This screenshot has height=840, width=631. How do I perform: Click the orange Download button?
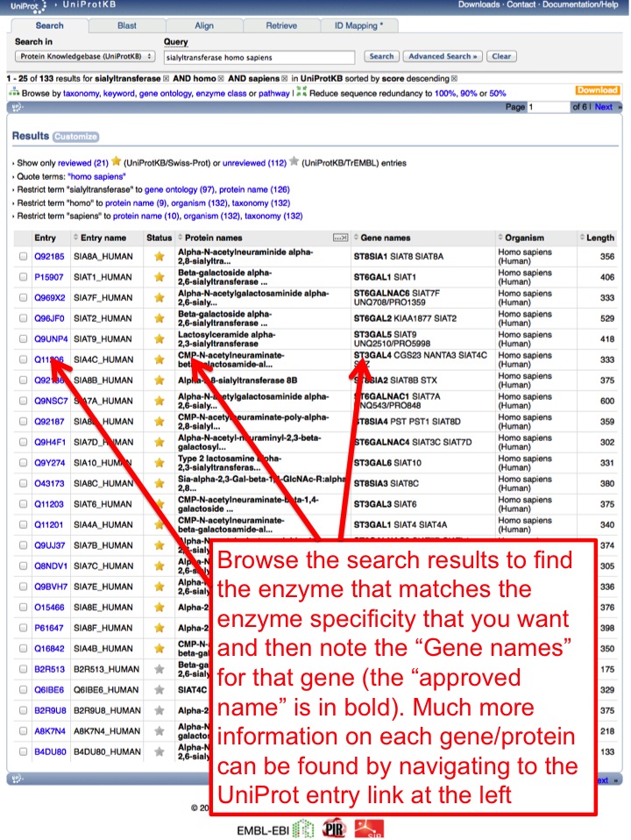click(x=598, y=90)
